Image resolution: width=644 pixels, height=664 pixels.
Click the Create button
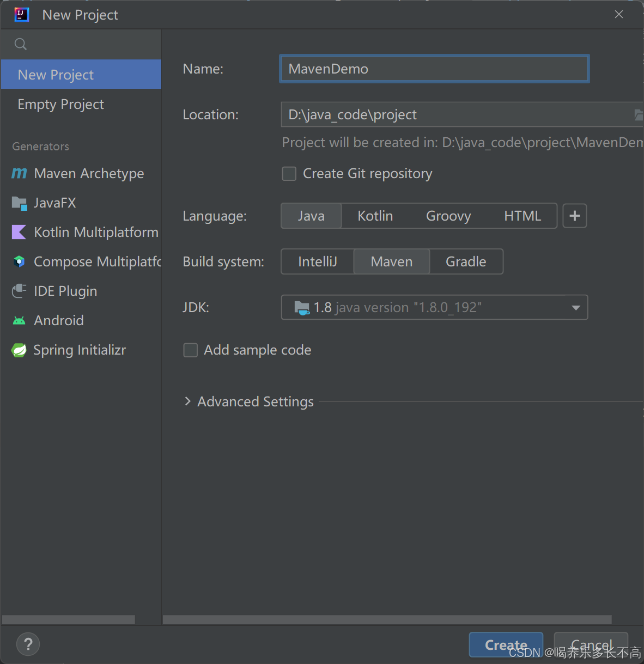[x=506, y=645]
